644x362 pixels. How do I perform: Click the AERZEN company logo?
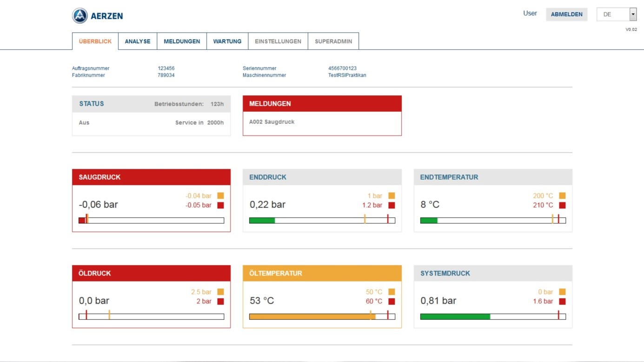(98, 15)
